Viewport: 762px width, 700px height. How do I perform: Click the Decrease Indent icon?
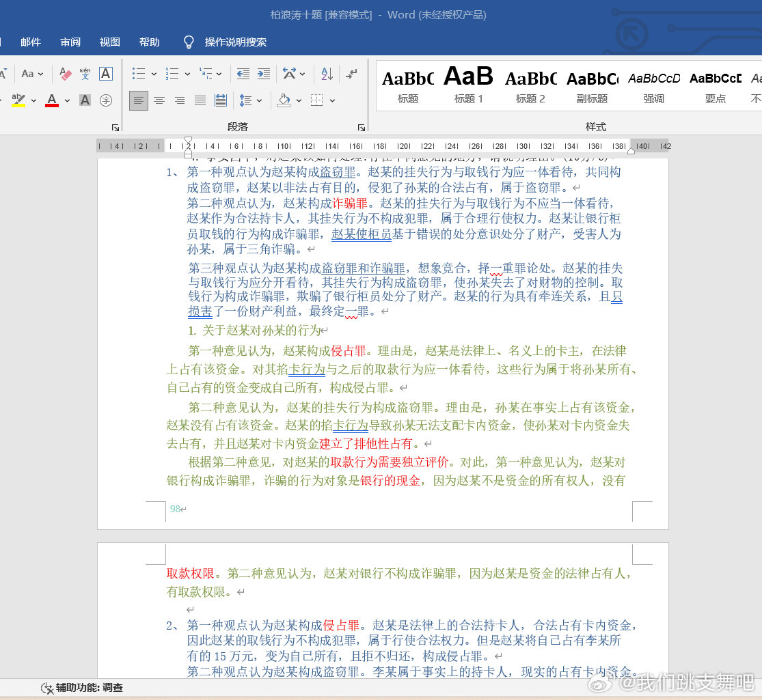pos(243,74)
